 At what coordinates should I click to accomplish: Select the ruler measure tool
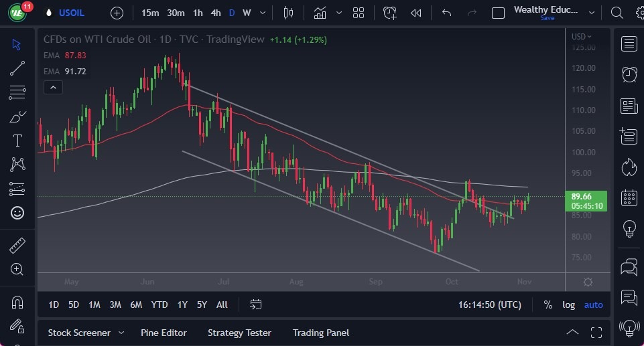17,246
